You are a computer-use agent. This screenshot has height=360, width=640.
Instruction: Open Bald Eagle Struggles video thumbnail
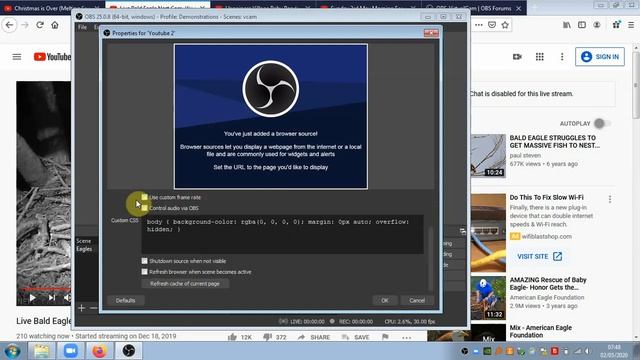pos(488,155)
